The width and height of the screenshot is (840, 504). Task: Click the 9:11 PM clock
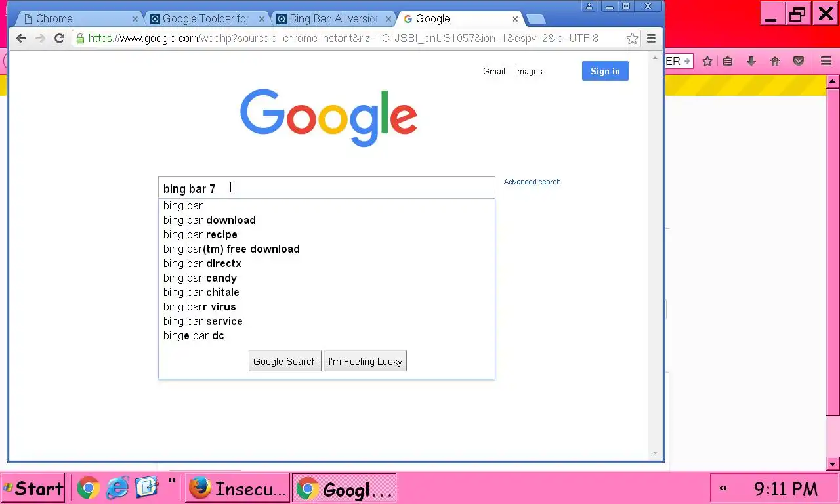786,488
